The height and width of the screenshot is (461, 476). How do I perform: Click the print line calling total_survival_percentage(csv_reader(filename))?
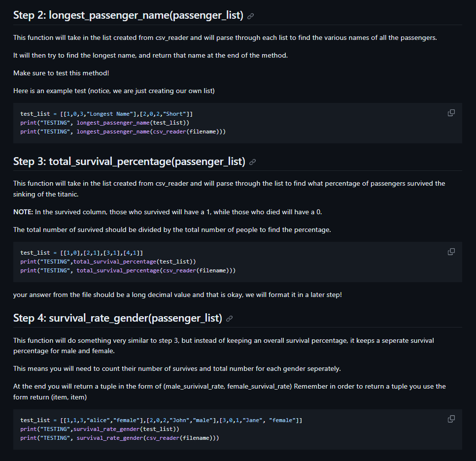pos(128,270)
